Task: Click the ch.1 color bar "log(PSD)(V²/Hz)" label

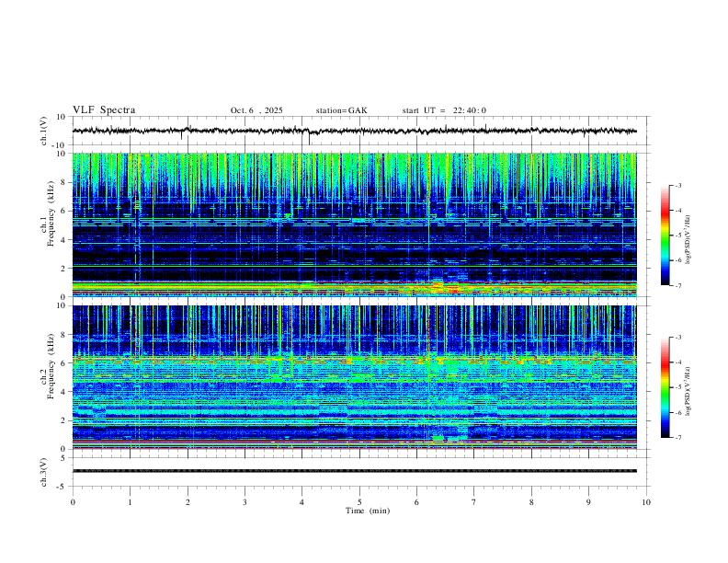Action: 688,240
